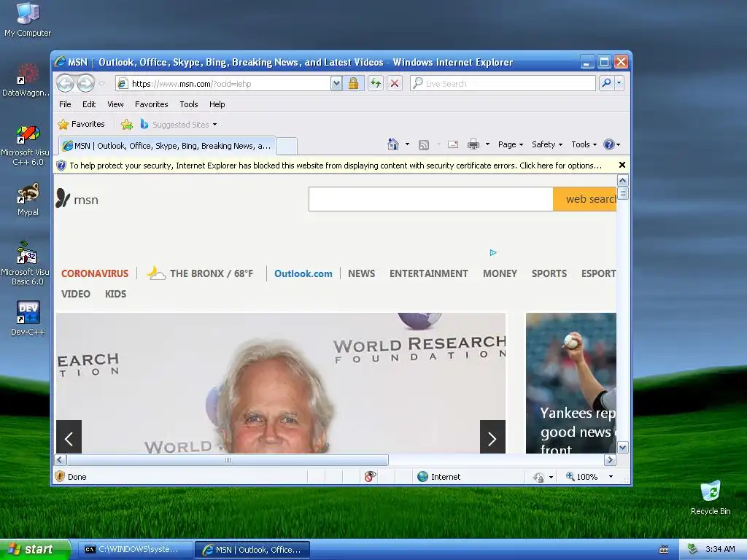Click the vertical scrollbar down arrow
Viewport: 747px width, 560px height.
[622, 448]
